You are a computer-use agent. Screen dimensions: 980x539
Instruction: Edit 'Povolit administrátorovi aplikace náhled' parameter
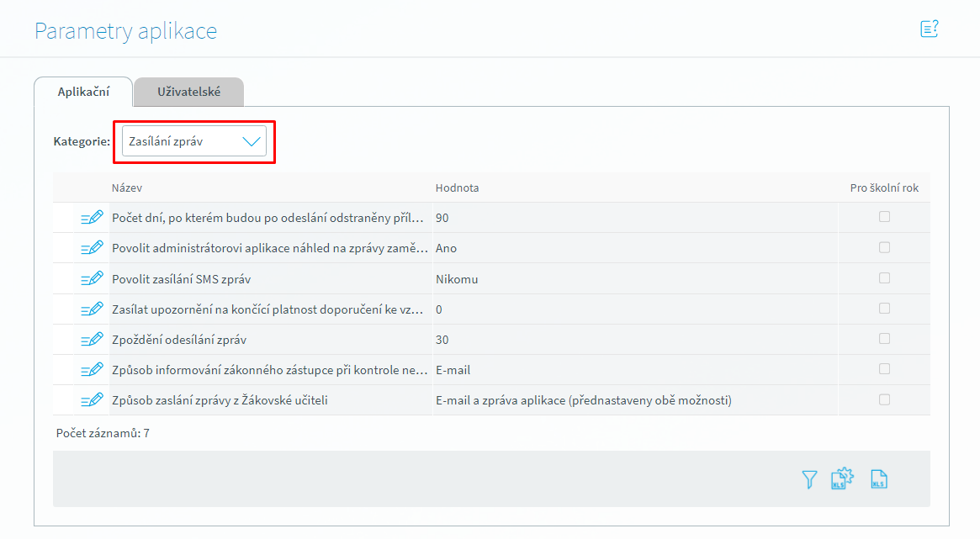(92, 248)
